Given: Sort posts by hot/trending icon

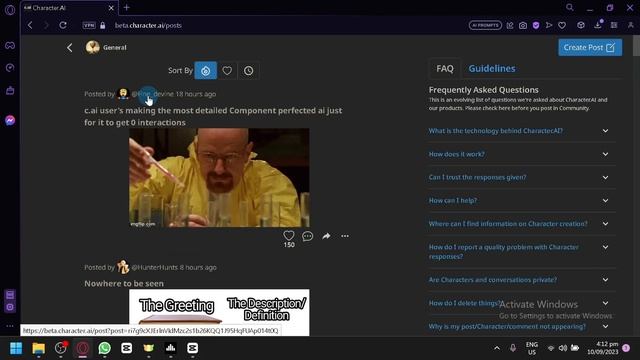Looking at the screenshot, I should [206, 71].
